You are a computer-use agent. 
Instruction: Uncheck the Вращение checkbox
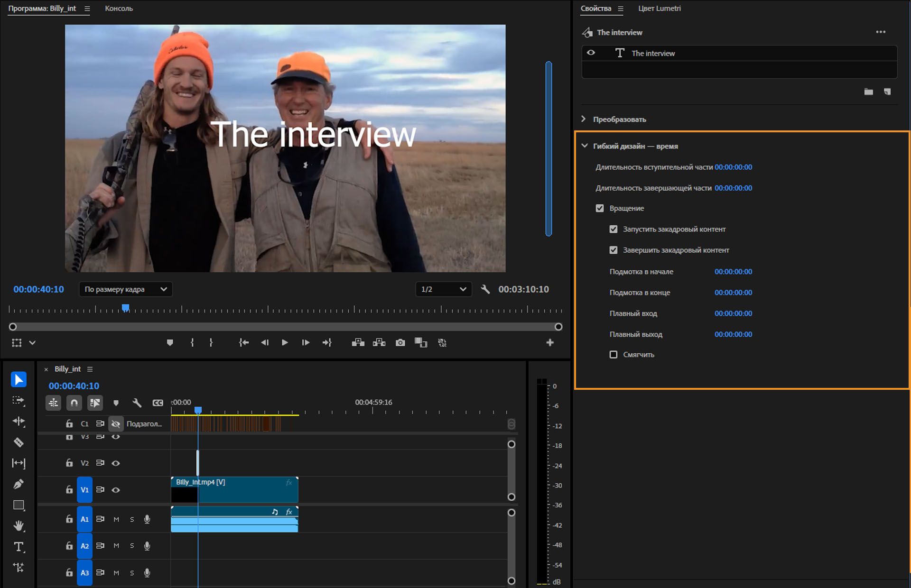(x=600, y=208)
